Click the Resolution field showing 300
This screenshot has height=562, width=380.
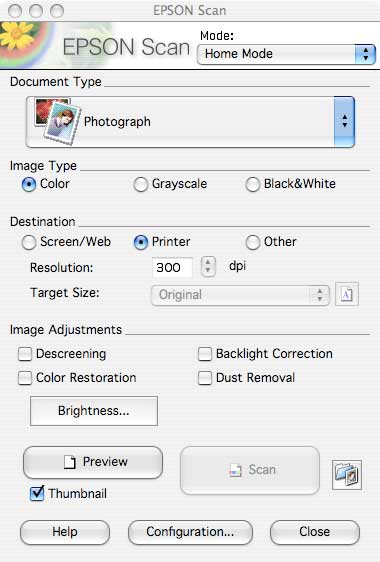point(172,267)
